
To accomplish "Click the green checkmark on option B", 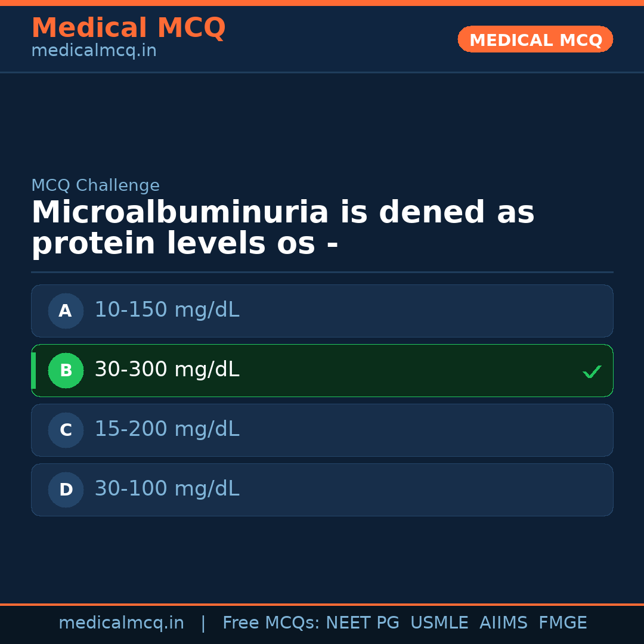I will pos(592,371).
